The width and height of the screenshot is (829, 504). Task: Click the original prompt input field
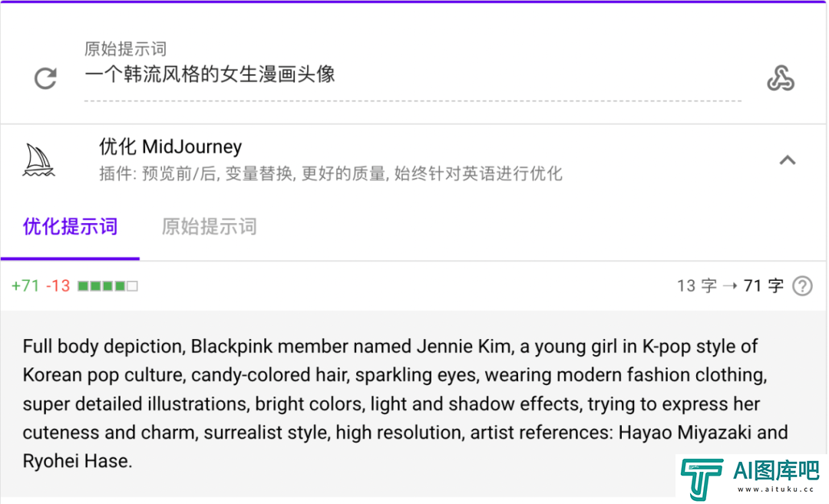[x=412, y=74]
